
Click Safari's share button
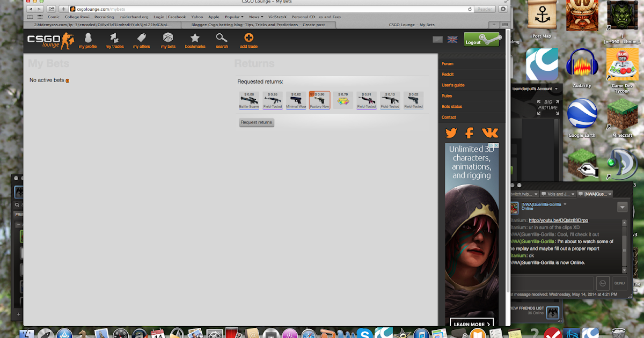(52, 9)
